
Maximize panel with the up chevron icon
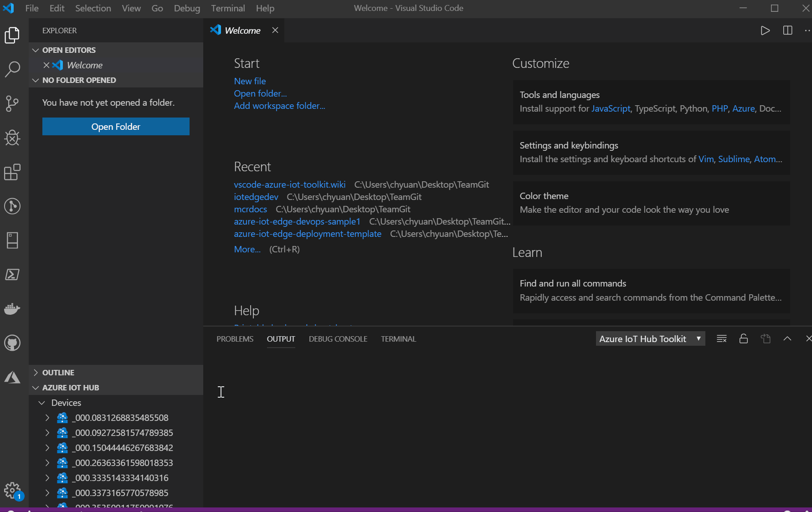coord(787,338)
